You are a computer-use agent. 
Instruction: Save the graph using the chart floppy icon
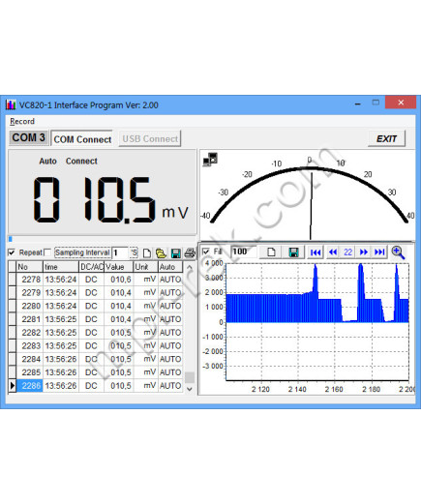293,252
